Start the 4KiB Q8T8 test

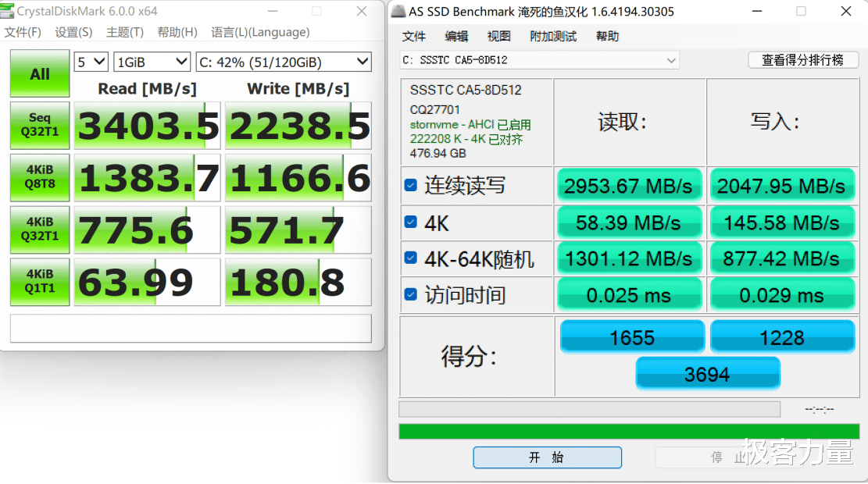point(40,177)
